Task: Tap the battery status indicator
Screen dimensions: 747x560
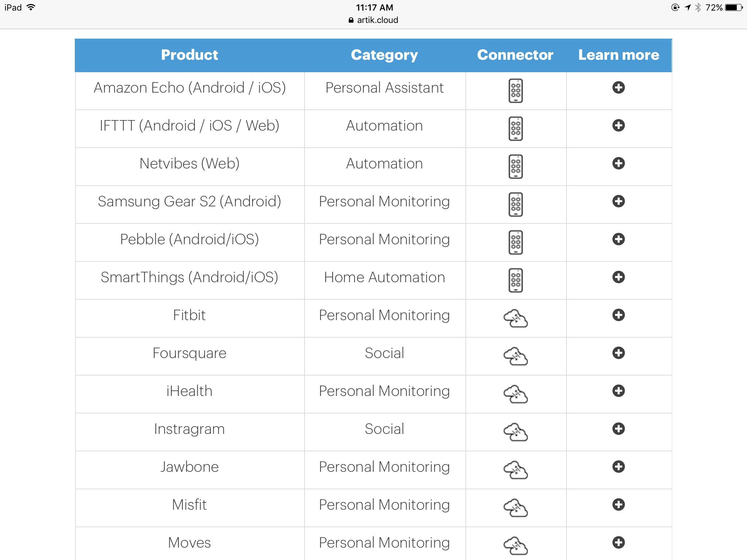Action: tap(734, 8)
